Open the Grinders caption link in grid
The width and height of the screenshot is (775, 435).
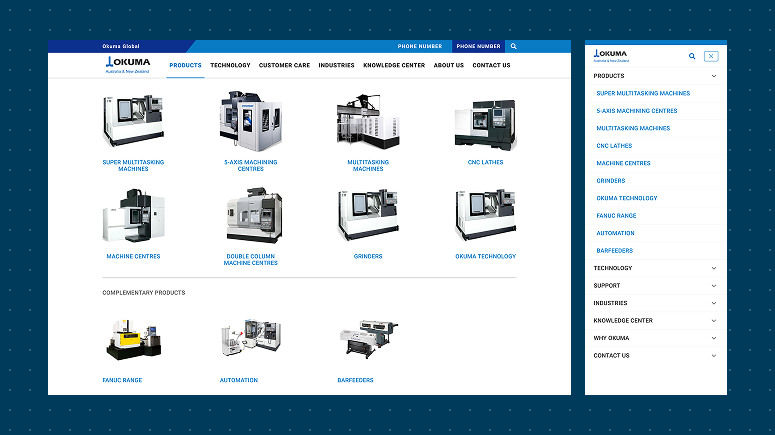[x=368, y=256]
